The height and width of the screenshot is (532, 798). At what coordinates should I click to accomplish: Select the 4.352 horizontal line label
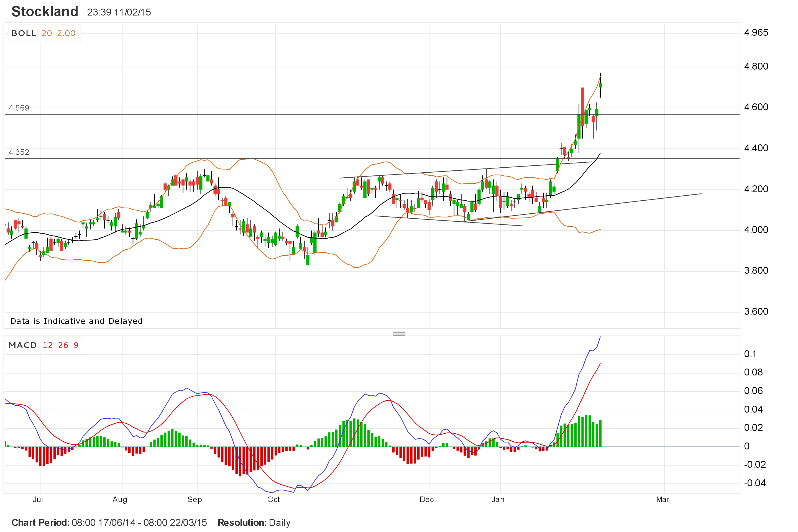click(x=19, y=152)
